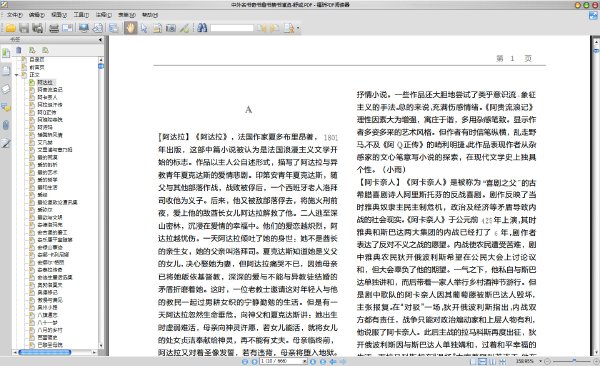Save the document with the floppy disk icon
Viewport: 600px width, 366px height.
click(x=24, y=28)
